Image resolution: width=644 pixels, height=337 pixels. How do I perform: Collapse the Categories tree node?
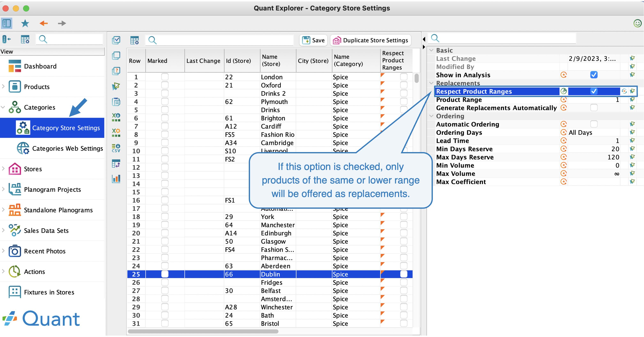coord(3,107)
